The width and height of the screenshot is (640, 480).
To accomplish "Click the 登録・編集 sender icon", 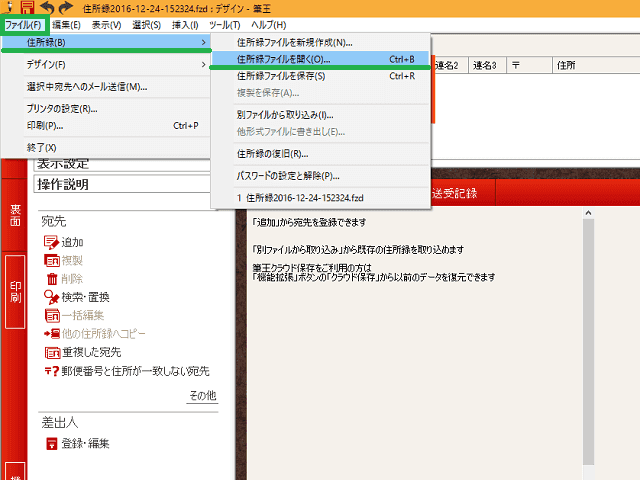I will coord(52,443).
